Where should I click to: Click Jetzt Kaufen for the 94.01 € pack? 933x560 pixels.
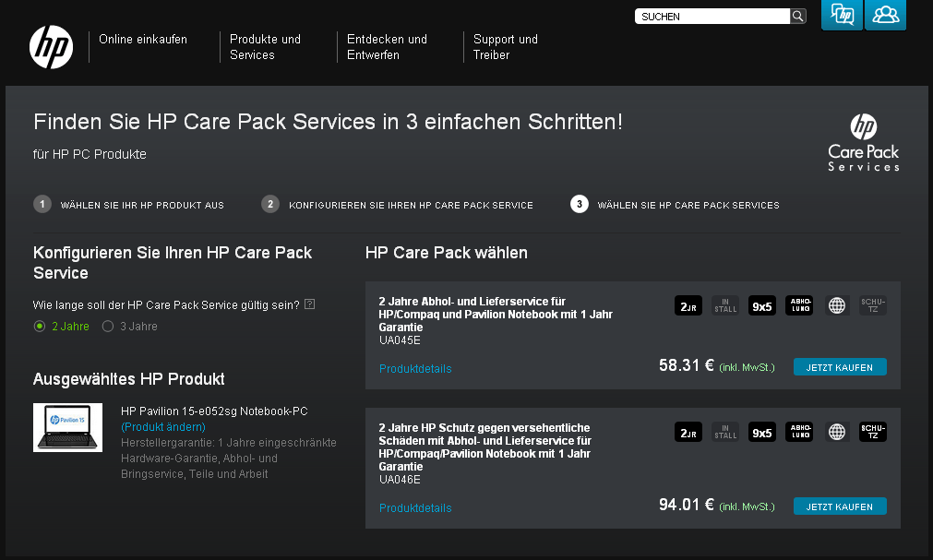click(840, 506)
